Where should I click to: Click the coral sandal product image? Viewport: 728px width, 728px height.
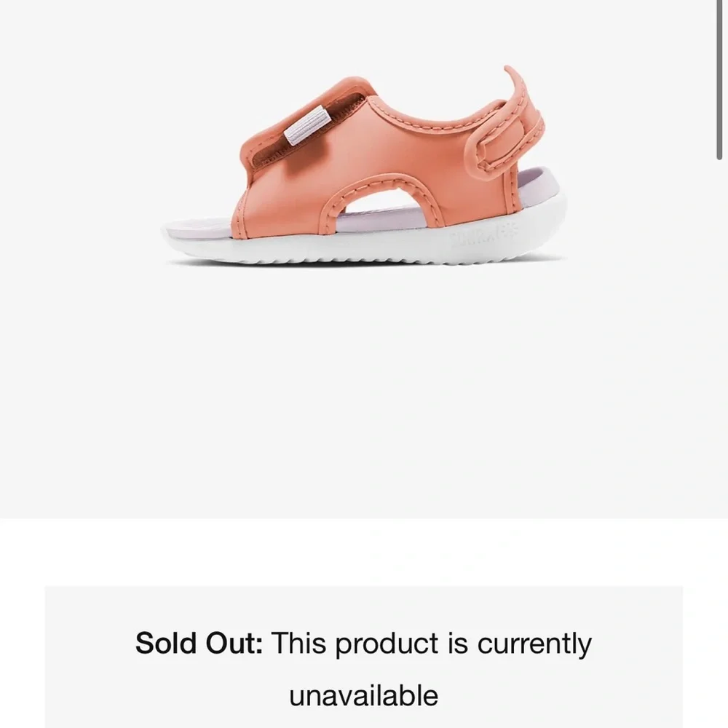click(365, 165)
